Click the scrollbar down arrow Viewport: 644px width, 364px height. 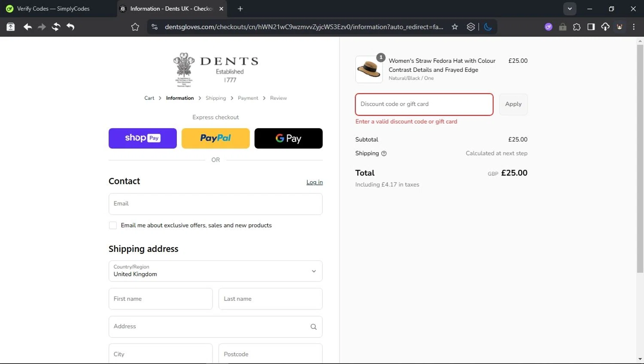(x=640, y=359)
